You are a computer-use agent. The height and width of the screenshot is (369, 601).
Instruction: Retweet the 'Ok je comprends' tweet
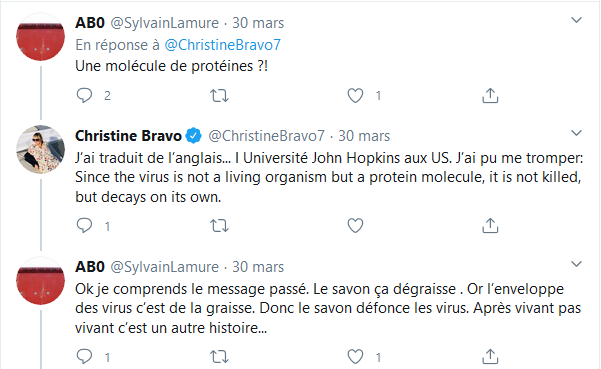coord(220,357)
